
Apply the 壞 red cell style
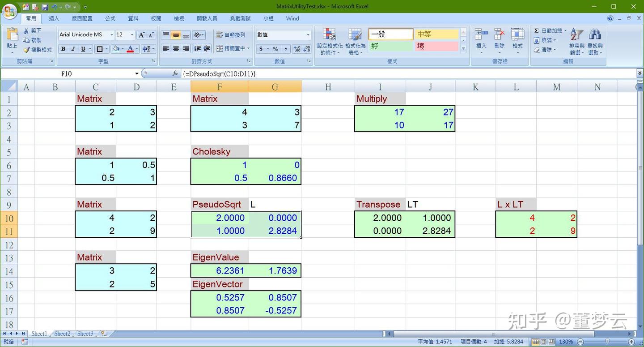[437, 46]
